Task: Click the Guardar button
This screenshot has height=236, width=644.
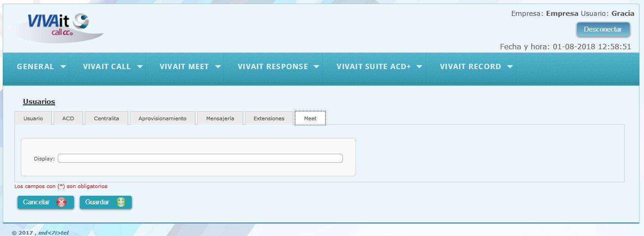Action: tap(106, 203)
